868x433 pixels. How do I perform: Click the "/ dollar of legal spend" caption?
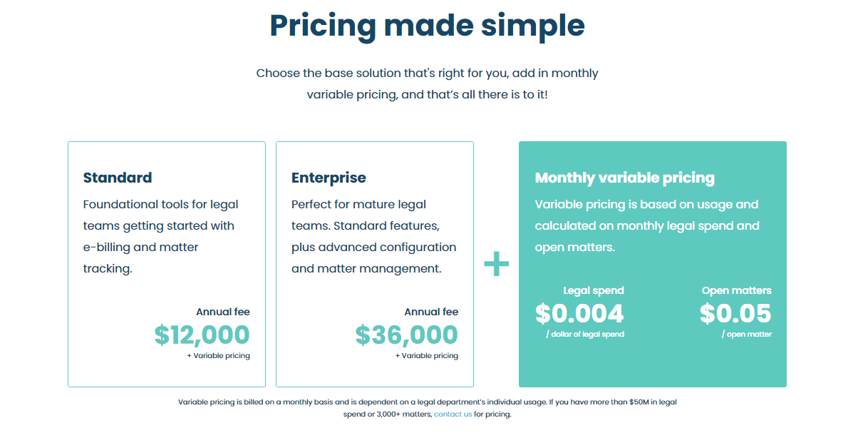[584, 334]
